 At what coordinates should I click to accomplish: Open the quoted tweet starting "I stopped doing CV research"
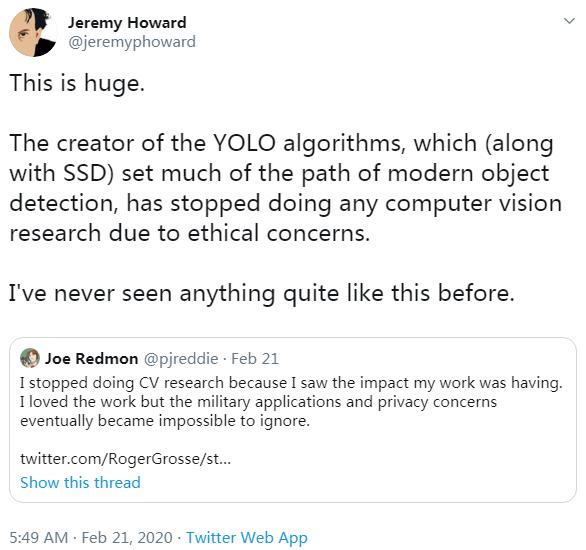(x=293, y=420)
